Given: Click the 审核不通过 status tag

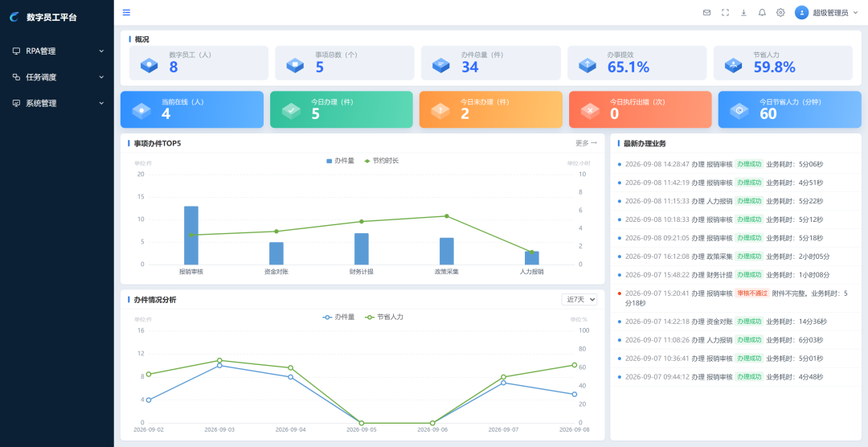Looking at the screenshot, I should pyautogui.click(x=752, y=293).
